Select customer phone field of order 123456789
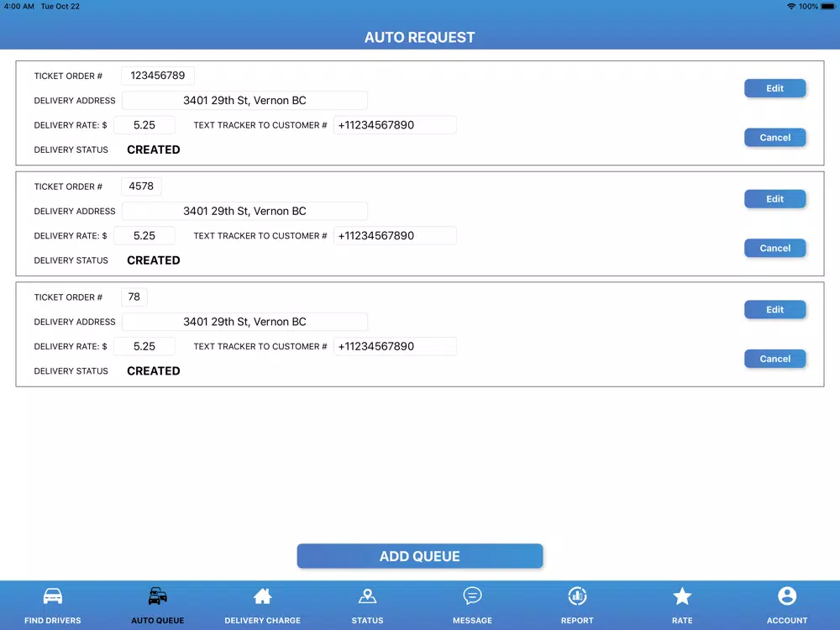The width and height of the screenshot is (840, 630). (395, 125)
